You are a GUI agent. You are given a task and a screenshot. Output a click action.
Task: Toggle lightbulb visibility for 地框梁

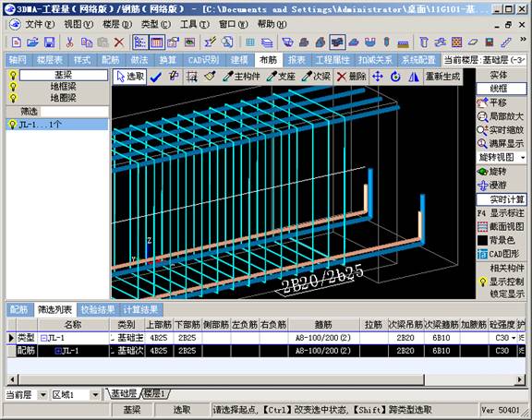(x=13, y=87)
